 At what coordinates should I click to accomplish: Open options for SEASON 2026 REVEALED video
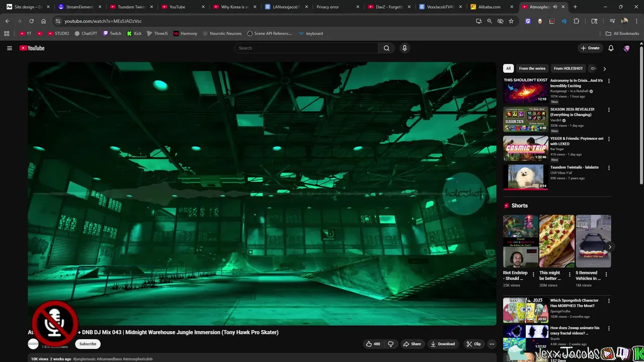pos(609,110)
